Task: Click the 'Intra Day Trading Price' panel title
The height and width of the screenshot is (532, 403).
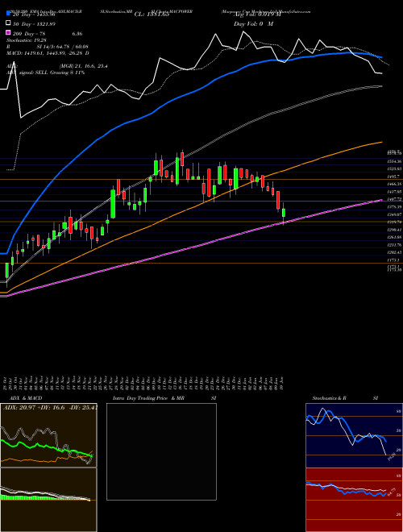Action: click(140, 398)
